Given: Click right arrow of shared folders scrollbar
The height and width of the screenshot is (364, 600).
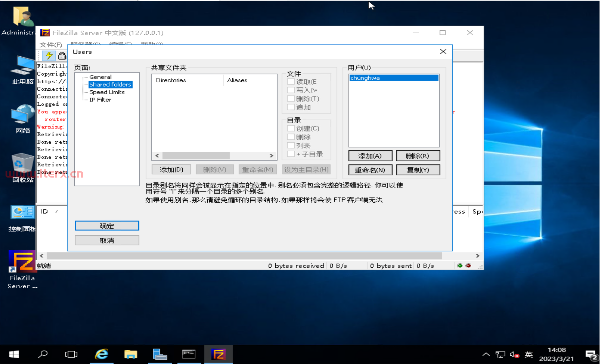Looking at the screenshot, I should point(271,156).
